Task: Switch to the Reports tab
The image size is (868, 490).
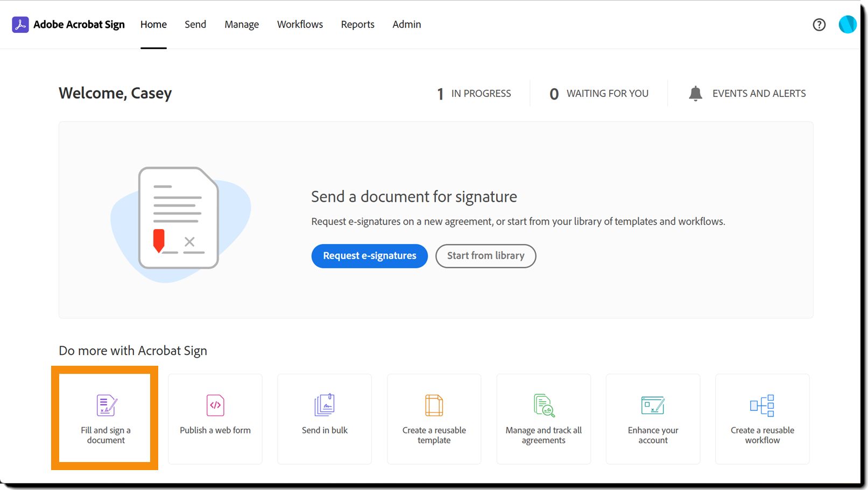Action: tap(358, 25)
